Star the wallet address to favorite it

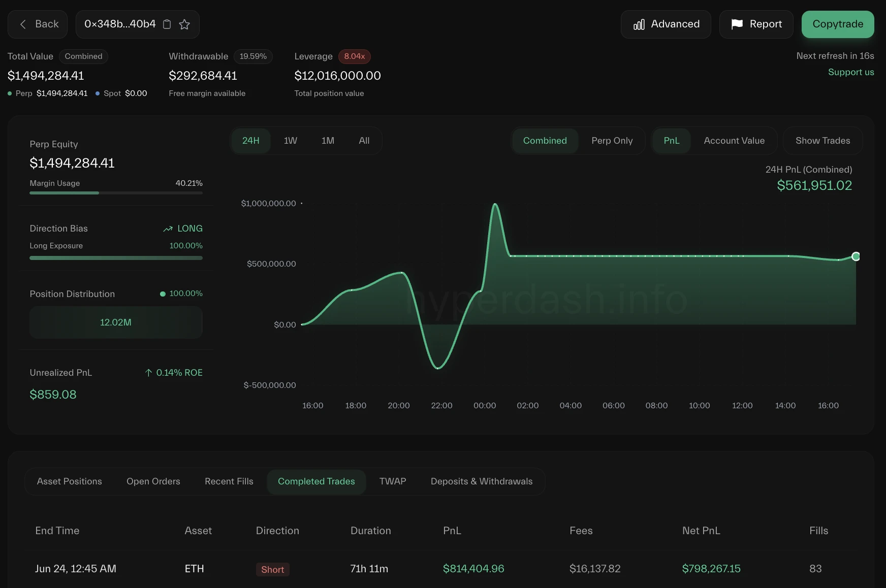click(x=184, y=24)
